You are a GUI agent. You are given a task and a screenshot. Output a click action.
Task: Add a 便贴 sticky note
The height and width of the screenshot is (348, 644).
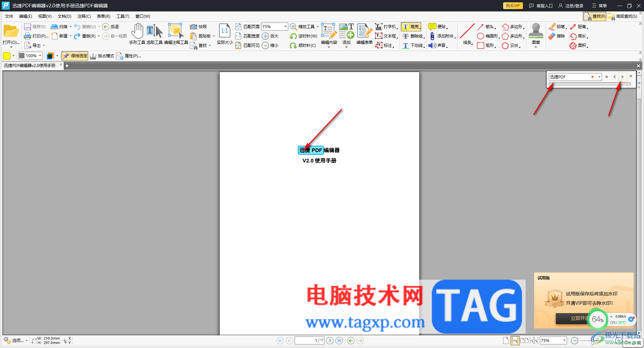(438, 27)
